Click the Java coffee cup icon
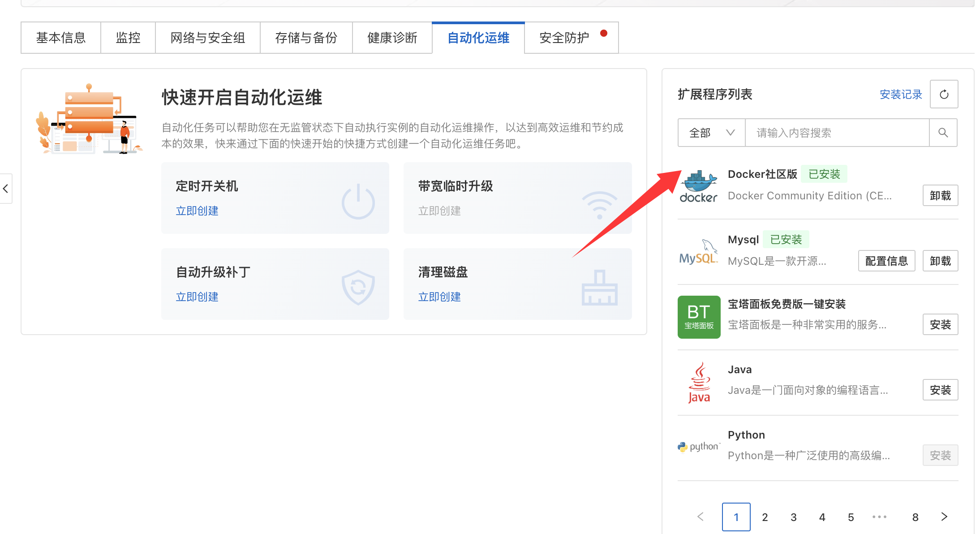Image resolution: width=980 pixels, height=534 pixels. 698,381
